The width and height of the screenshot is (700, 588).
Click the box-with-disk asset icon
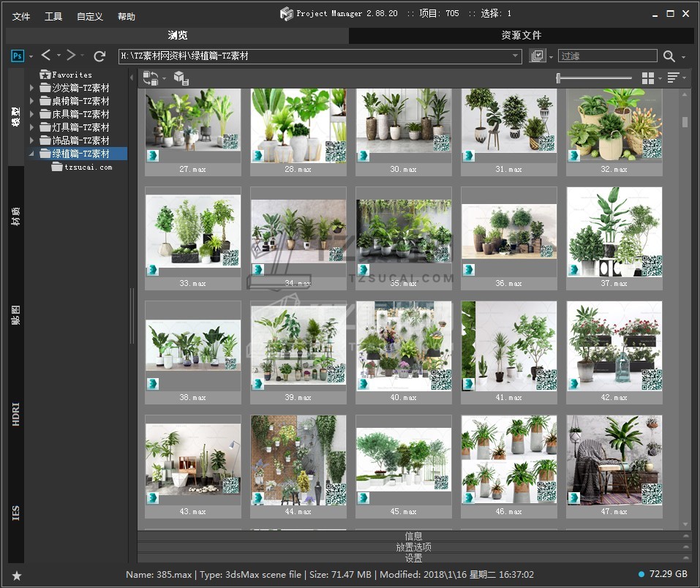coord(181,78)
